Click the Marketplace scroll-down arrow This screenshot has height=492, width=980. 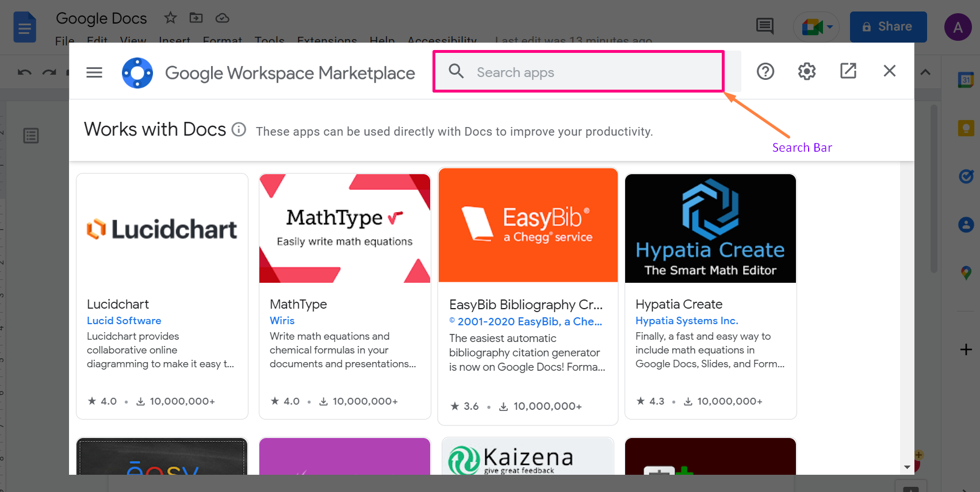tap(907, 467)
